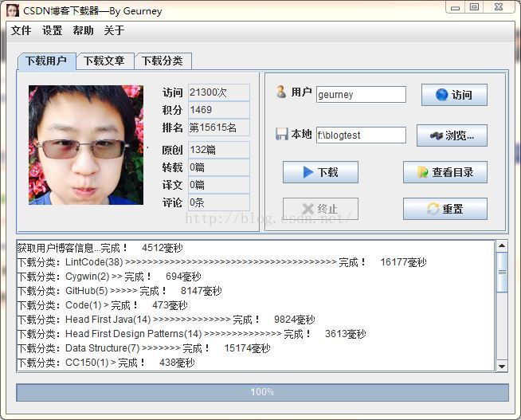This screenshot has width=521, height=420.
Task: Click the log line 获取用户博客信息...完成
Action: tap(100, 248)
